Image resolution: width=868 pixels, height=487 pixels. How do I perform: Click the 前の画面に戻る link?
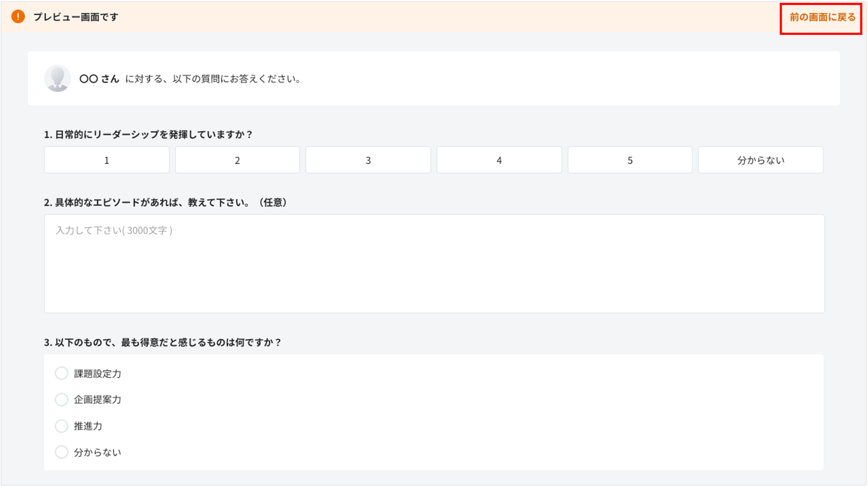click(x=822, y=17)
